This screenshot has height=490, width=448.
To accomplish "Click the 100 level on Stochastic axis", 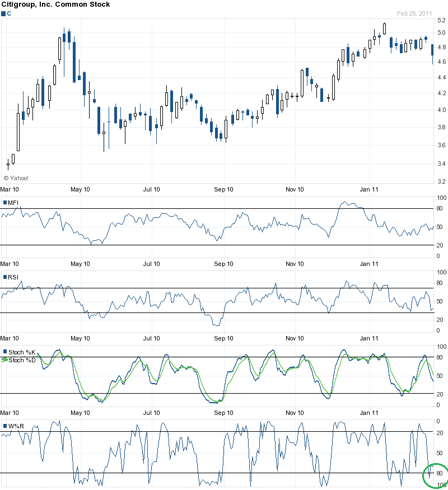I will click(441, 347).
